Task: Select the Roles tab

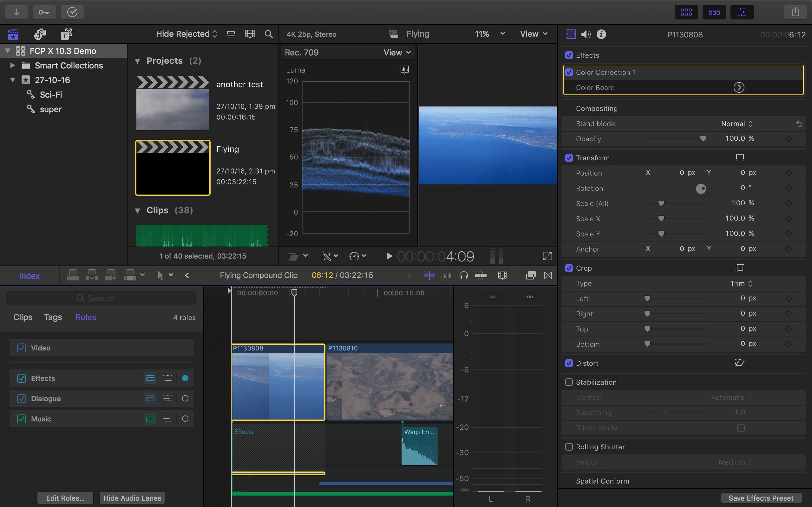Action: [x=86, y=317]
